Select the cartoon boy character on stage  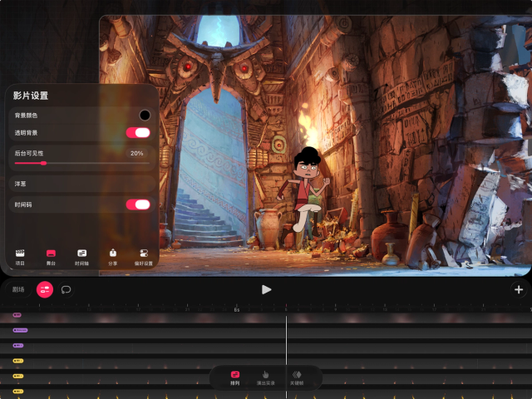[303, 194]
